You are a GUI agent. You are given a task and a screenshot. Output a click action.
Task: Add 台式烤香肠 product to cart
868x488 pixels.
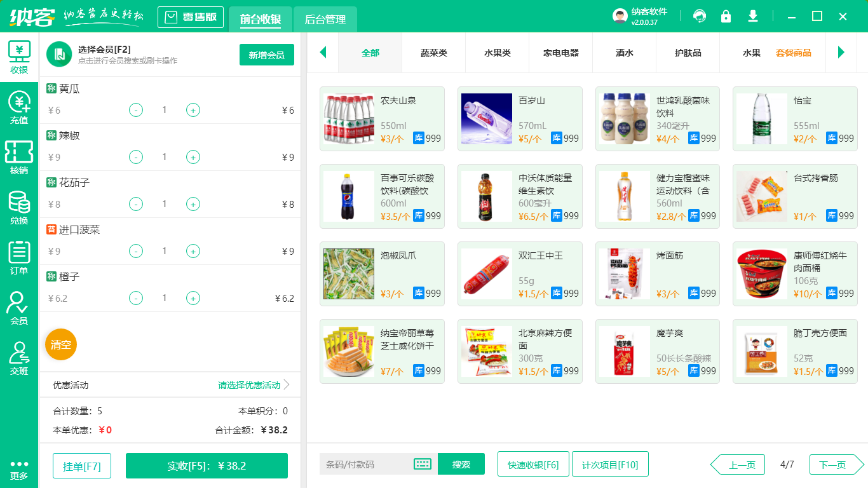(795, 196)
